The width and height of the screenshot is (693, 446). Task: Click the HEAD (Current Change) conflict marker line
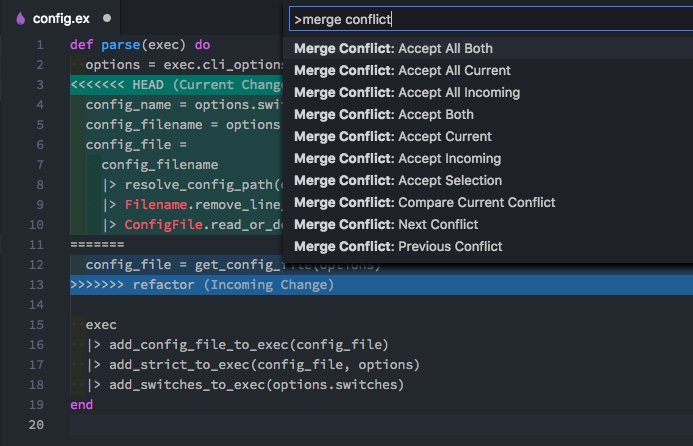coord(177,84)
